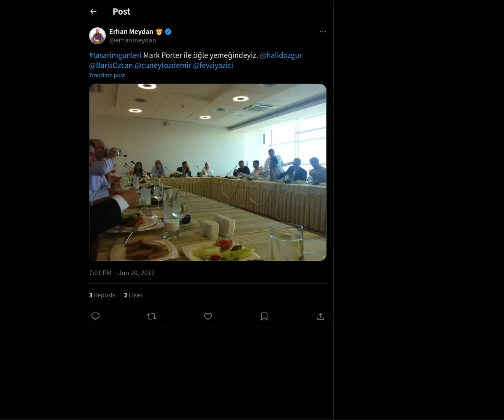Open the three-dot more options menu

click(323, 31)
